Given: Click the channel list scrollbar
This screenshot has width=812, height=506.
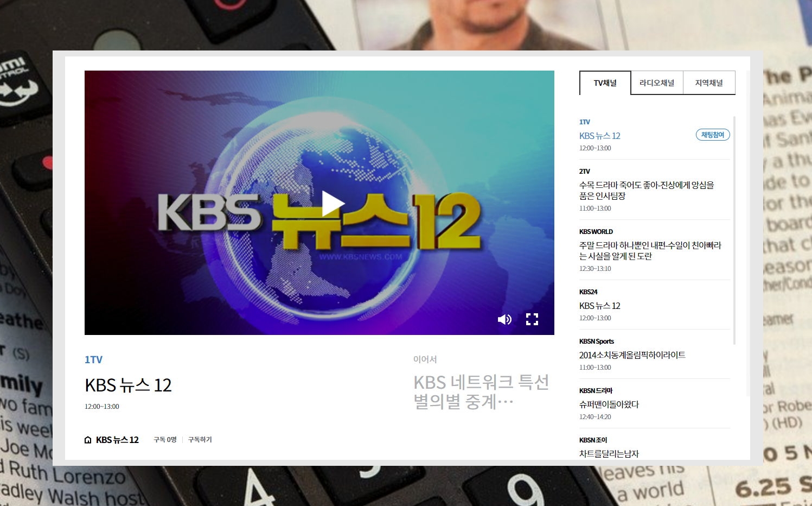Looking at the screenshot, I should [x=734, y=230].
